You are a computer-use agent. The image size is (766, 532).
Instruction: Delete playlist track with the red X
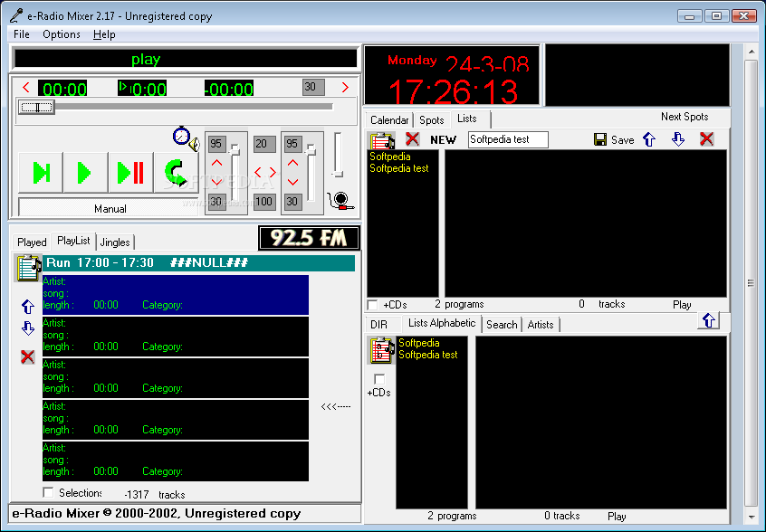[28, 356]
